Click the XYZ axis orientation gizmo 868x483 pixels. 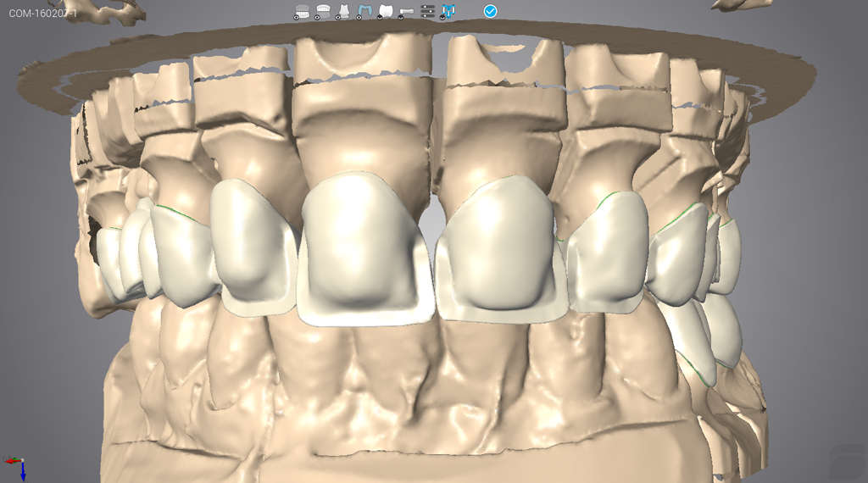click(15, 468)
